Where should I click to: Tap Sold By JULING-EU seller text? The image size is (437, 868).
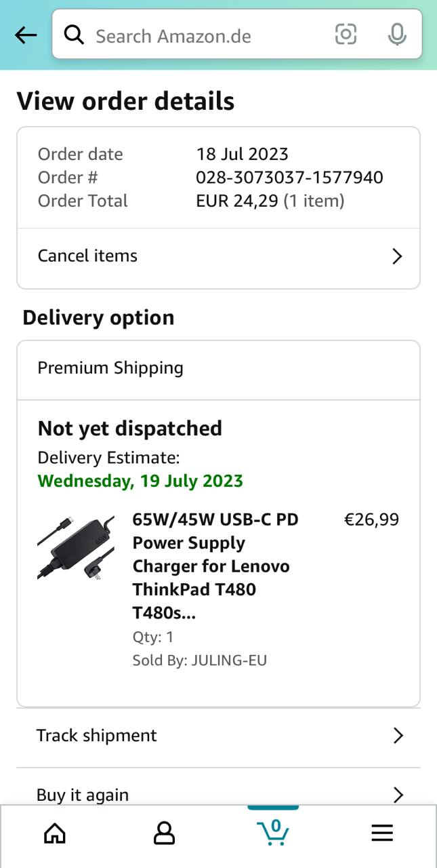[200, 660]
